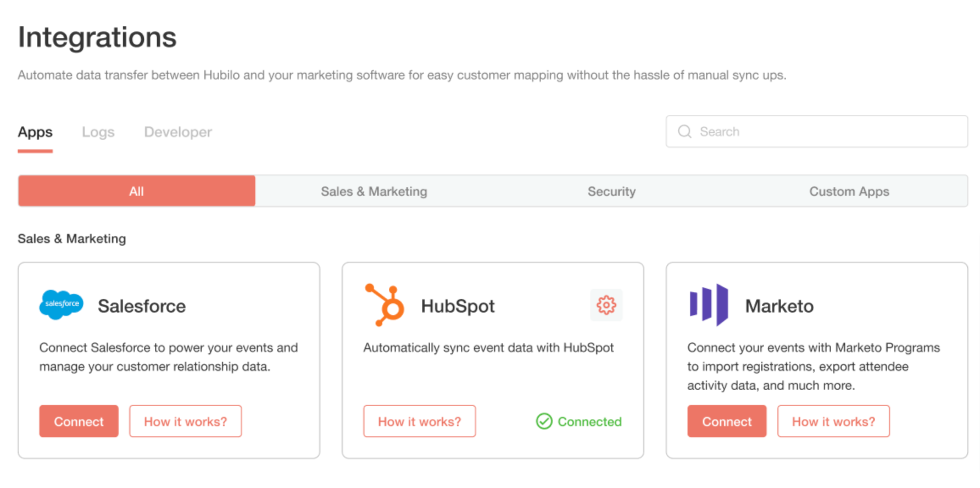Screen dimensions: 980x488
Task: Open HubSpot How it works
Action: [x=419, y=421]
